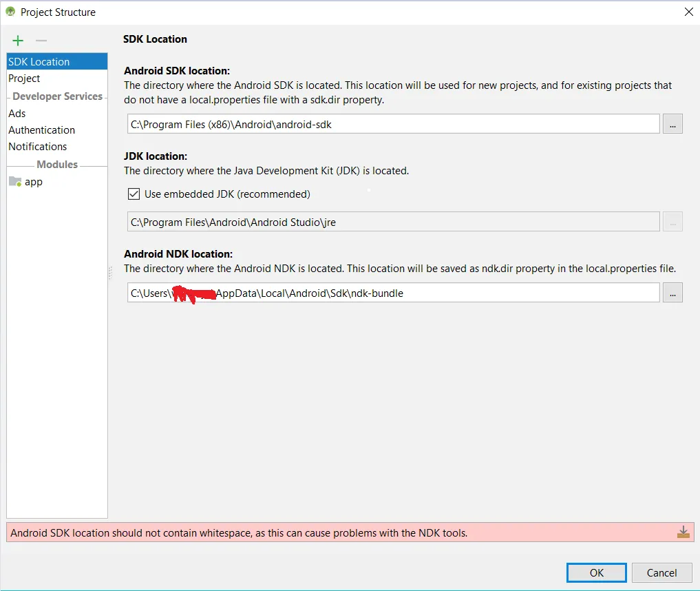Uncheck Use embedded JDK checkbox
700x591 pixels.
pos(134,194)
